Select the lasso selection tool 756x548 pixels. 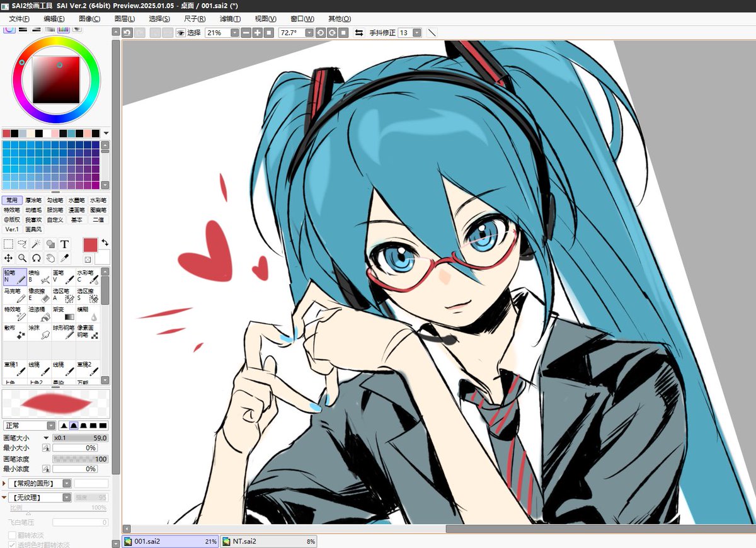point(23,244)
